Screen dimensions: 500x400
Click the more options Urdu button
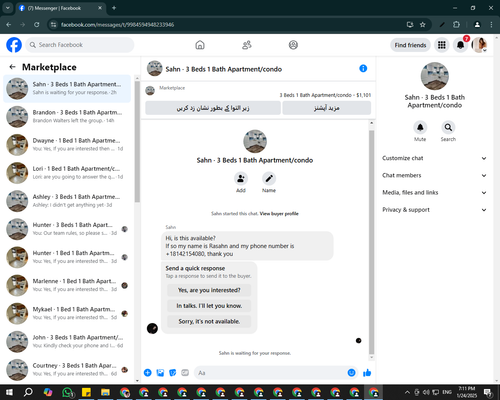click(327, 108)
